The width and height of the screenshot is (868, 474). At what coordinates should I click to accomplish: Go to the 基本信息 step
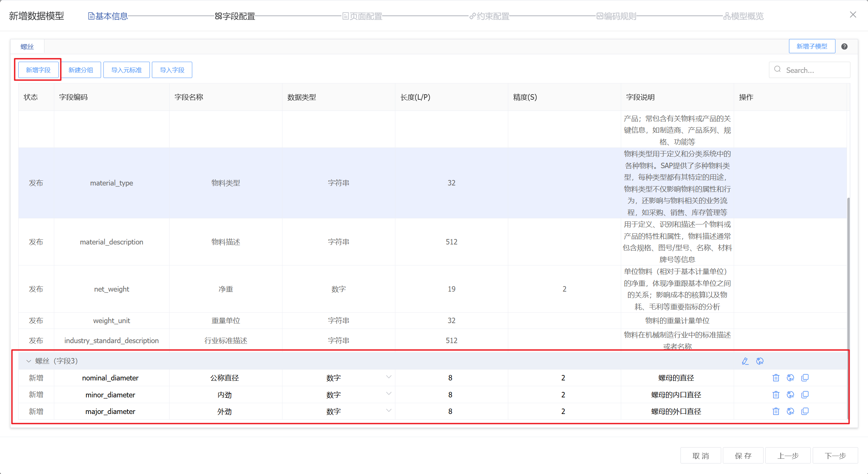tap(108, 16)
